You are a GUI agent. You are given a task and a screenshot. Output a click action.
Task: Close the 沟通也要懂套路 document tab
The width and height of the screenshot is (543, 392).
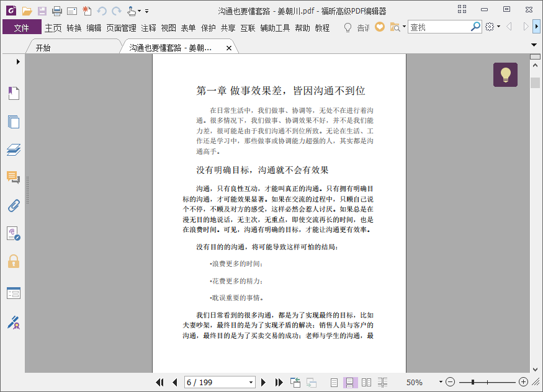coord(228,48)
